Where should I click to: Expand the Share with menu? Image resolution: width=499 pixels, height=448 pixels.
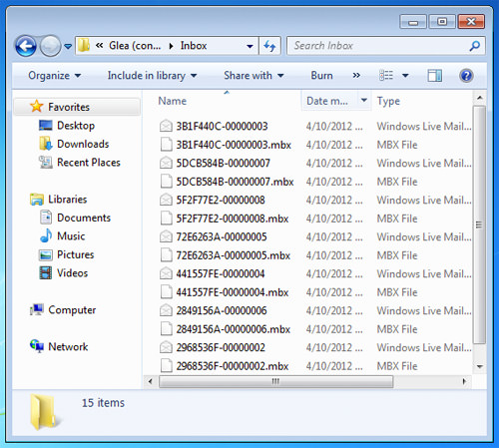(x=253, y=76)
